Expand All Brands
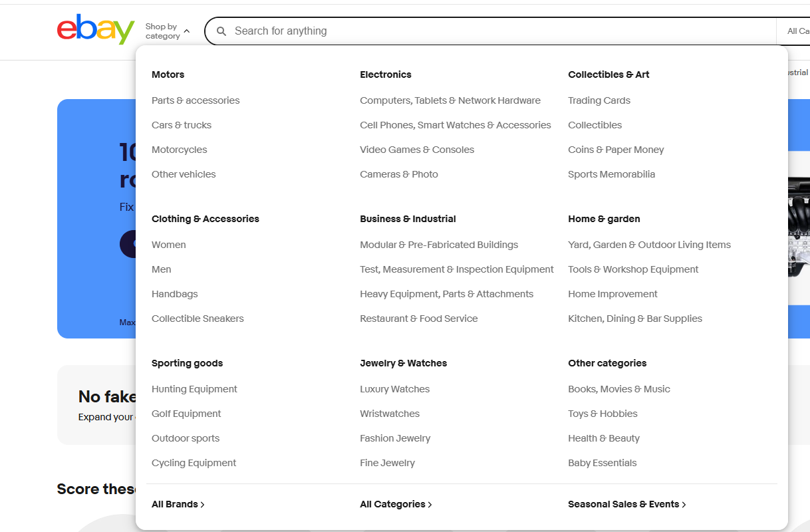 (176, 504)
